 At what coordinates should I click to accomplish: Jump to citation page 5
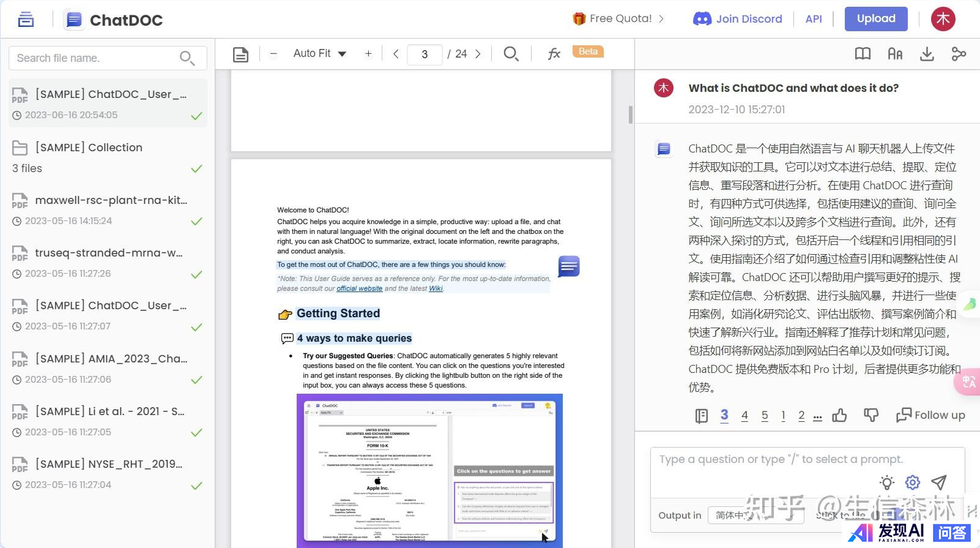[765, 416]
